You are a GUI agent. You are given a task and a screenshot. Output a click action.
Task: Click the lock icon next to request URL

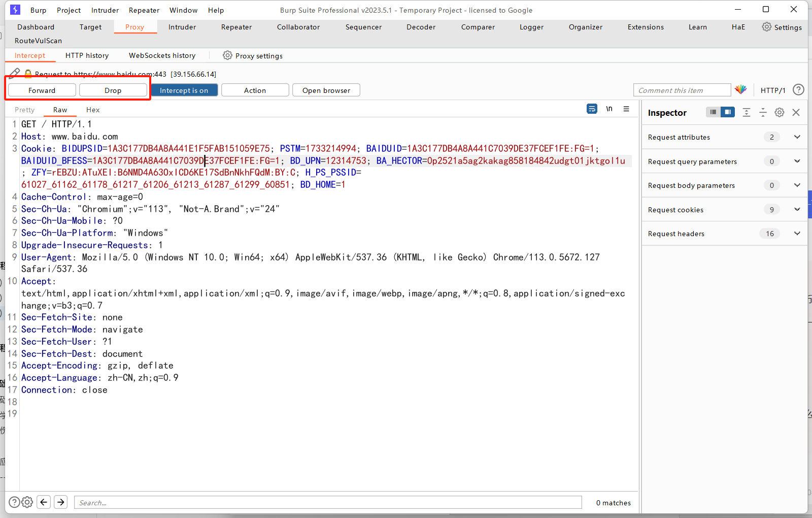[28, 74]
